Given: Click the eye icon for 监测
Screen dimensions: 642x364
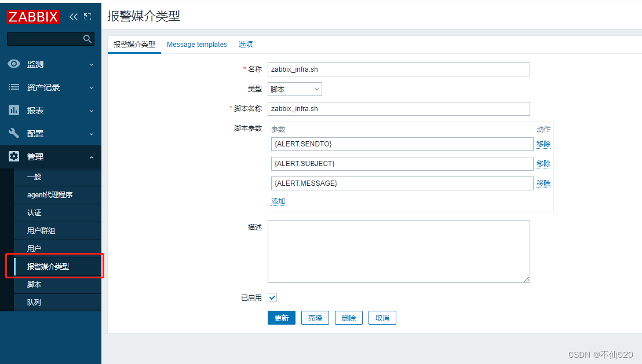Looking at the screenshot, I should (14, 64).
